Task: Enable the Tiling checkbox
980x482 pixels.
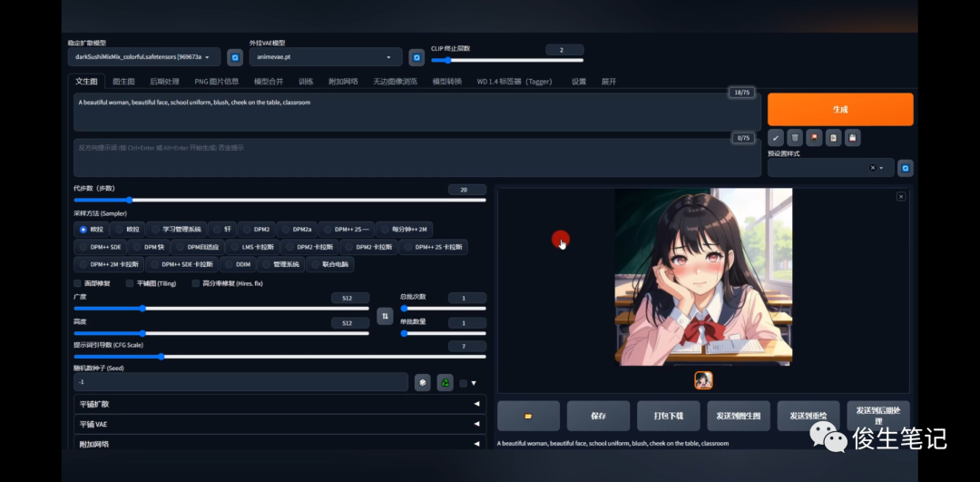Action: (x=131, y=283)
